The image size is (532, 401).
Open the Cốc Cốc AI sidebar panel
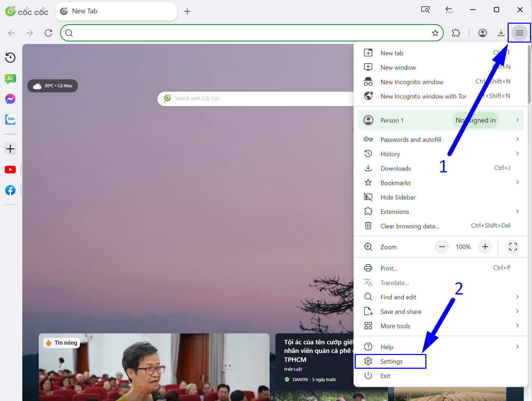click(x=10, y=79)
